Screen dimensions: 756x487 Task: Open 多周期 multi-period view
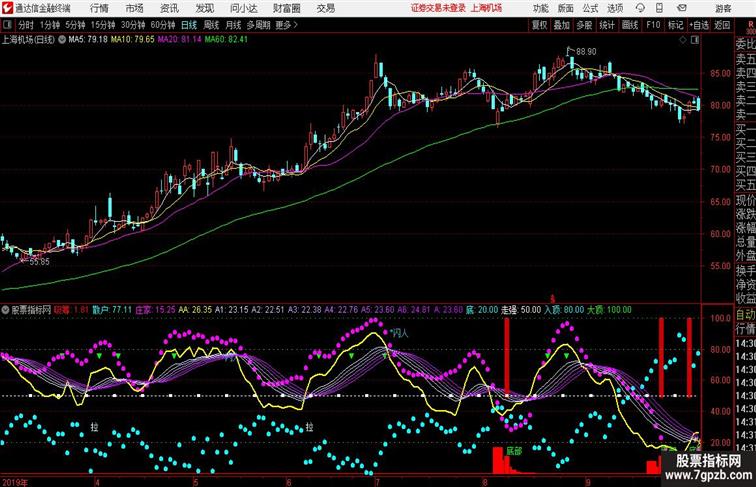point(258,25)
